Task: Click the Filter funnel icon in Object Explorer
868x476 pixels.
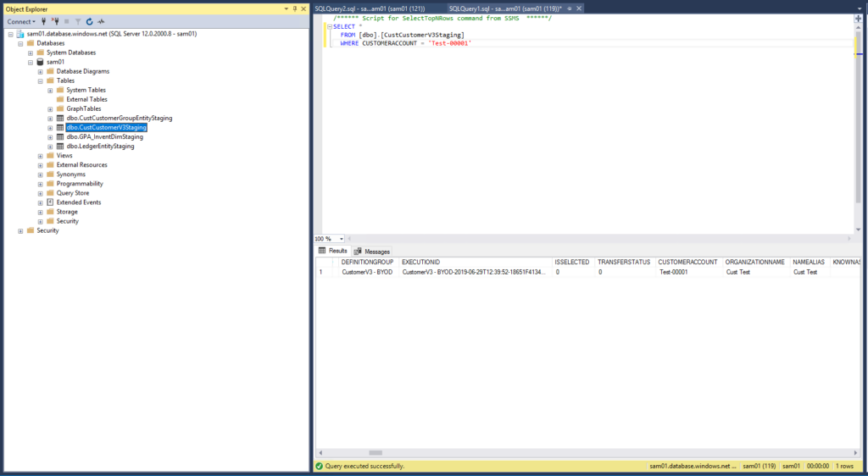Action: [78, 21]
